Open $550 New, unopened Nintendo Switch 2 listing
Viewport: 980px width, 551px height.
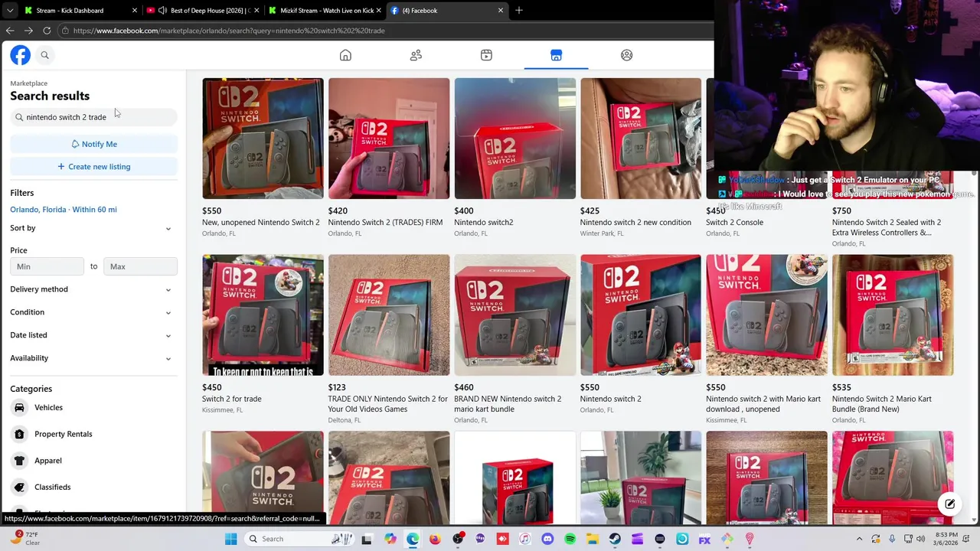tap(263, 158)
